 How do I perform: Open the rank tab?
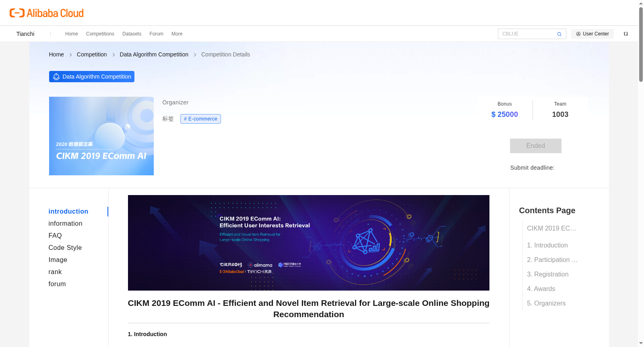[55, 272]
